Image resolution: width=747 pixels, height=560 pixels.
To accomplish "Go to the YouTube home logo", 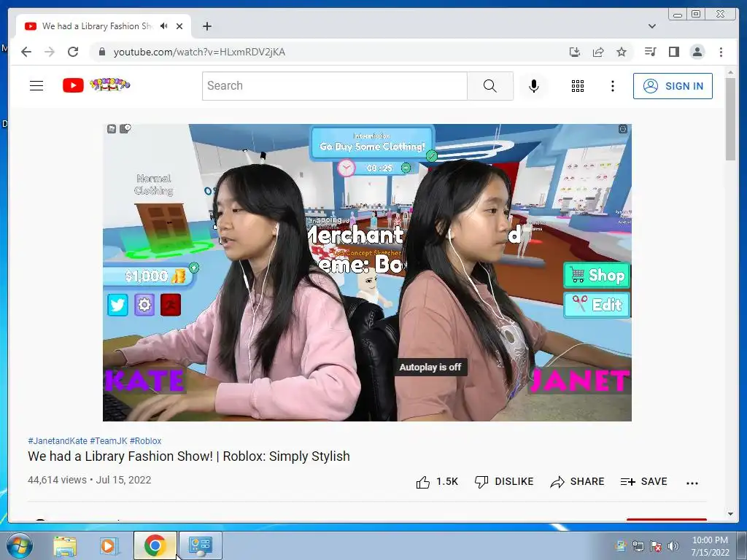I will [96, 85].
